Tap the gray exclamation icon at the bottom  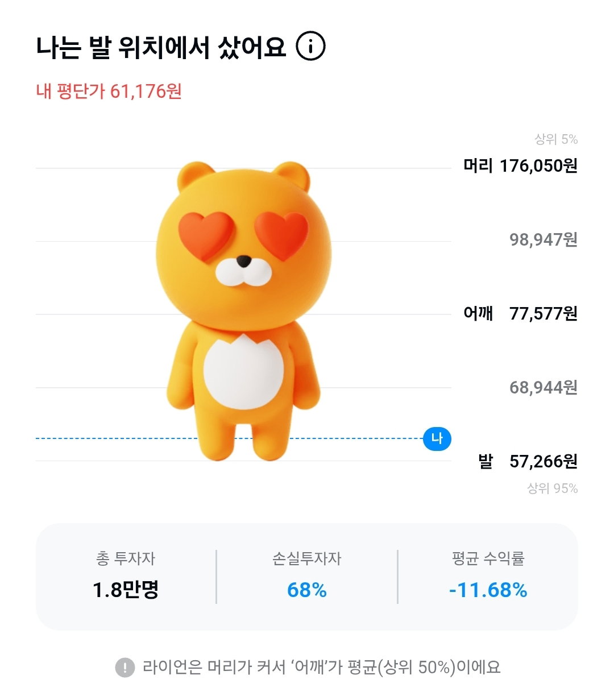tap(125, 668)
